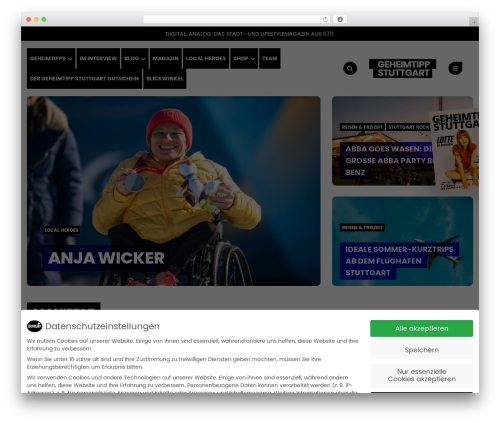Click the magazine cover thumbnail with Lotte
The image size is (500, 423).
[455, 151]
